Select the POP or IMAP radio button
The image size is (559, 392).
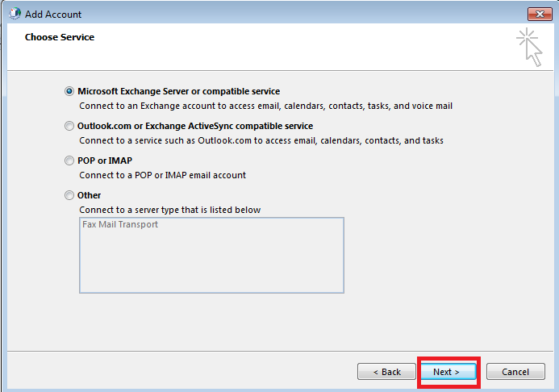coord(69,161)
